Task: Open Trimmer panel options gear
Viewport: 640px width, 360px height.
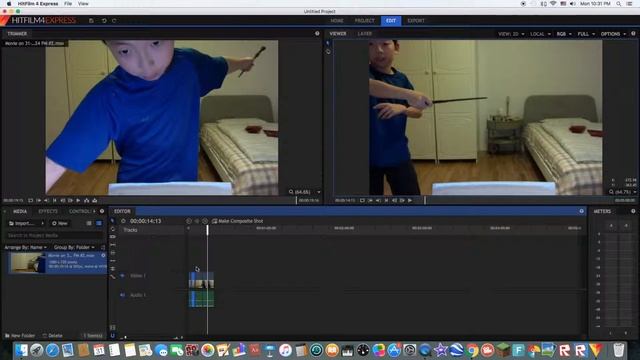Action: 317,33
